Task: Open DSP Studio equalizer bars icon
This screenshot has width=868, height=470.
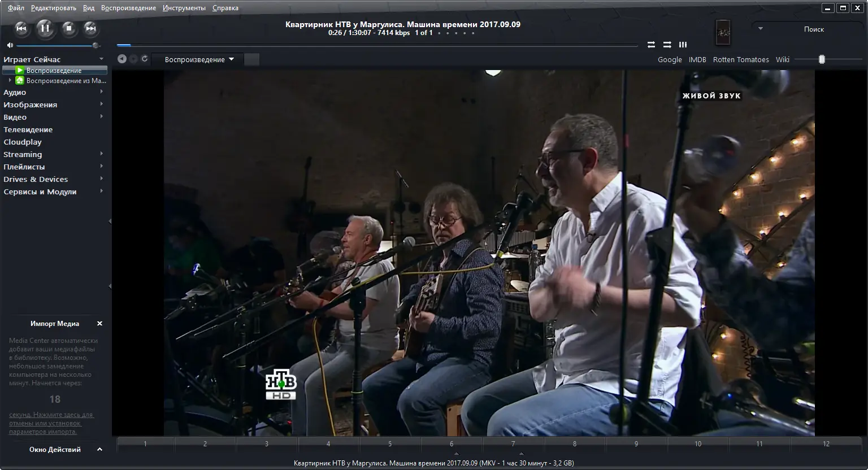Action: [683, 45]
